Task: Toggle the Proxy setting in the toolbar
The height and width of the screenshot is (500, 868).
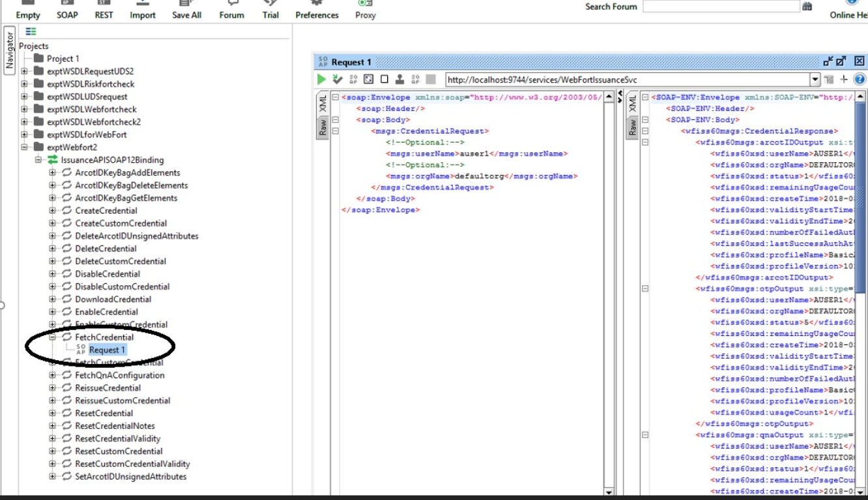Action: click(365, 10)
